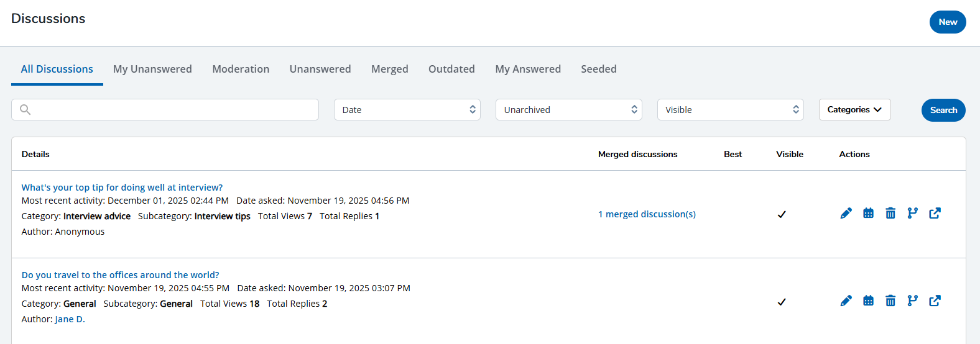Viewport: 980px width, 344px height.
Task: Click the New discussion button
Action: click(x=947, y=22)
